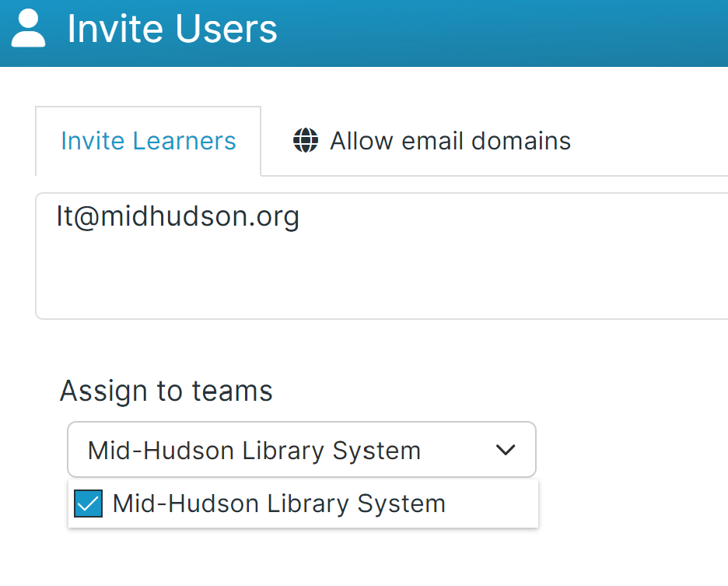728x586 pixels.
Task: Open the Assign to teams dropdown
Action: [x=302, y=449]
